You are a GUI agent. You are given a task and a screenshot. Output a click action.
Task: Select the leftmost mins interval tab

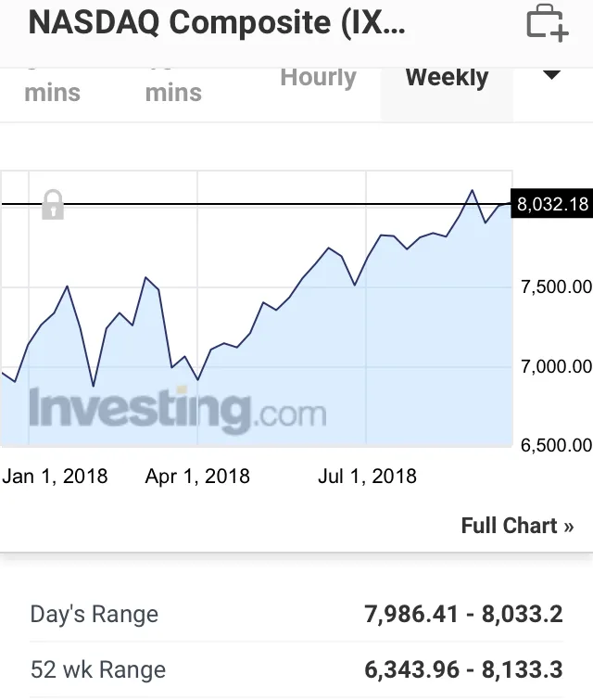point(52,93)
